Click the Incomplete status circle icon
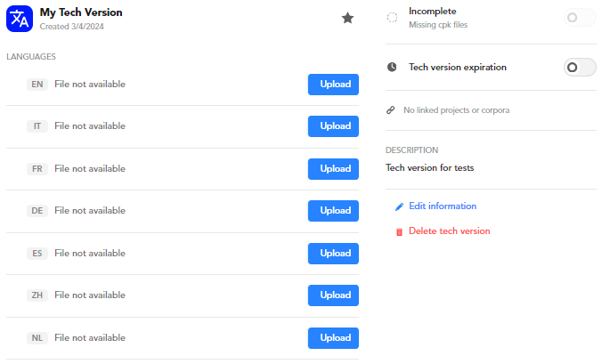 (392, 17)
